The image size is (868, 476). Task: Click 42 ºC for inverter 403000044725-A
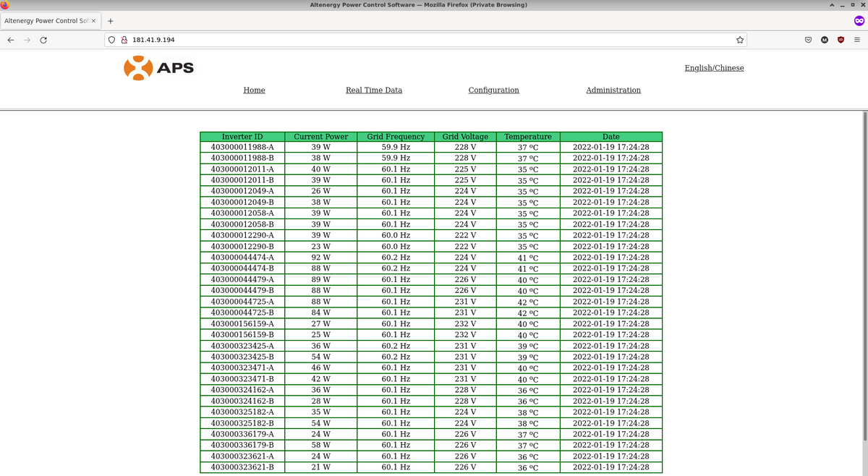[528, 302]
